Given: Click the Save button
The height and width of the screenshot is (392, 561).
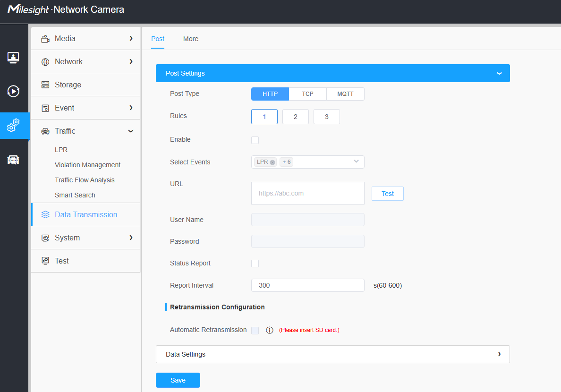Looking at the screenshot, I should [x=178, y=380].
